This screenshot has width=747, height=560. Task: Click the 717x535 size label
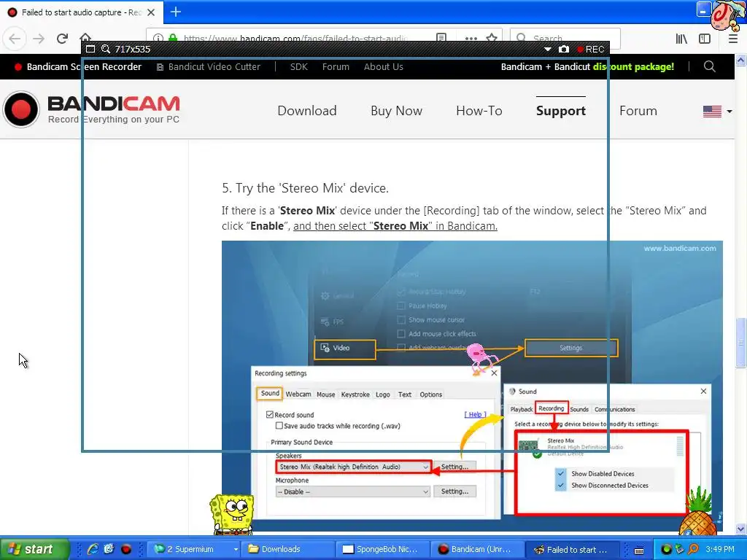[133, 49]
